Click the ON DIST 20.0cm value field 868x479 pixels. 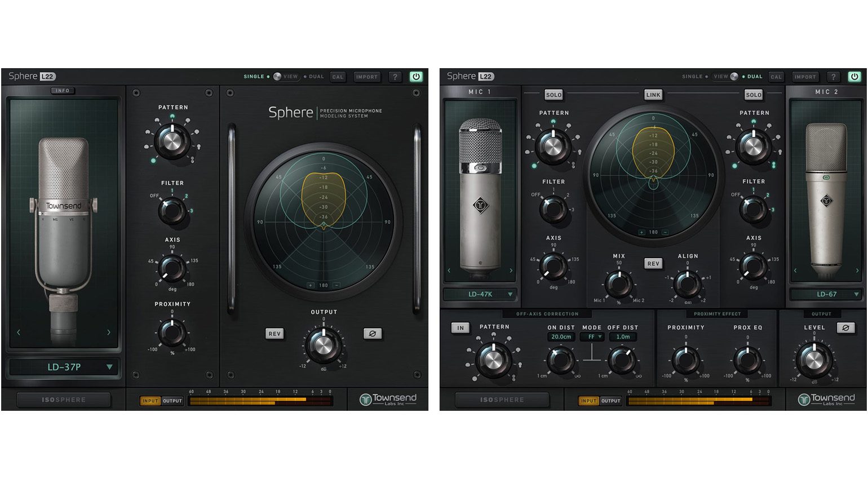tap(561, 337)
